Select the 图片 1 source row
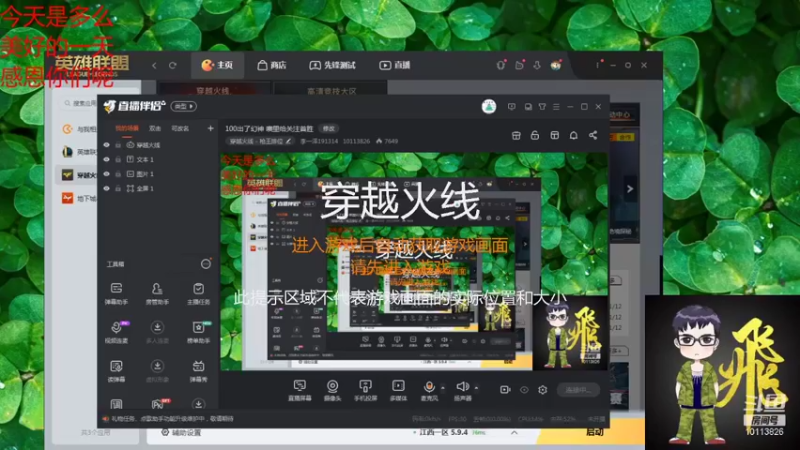The height and width of the screenshot is (450, 800). pos(158,174)
